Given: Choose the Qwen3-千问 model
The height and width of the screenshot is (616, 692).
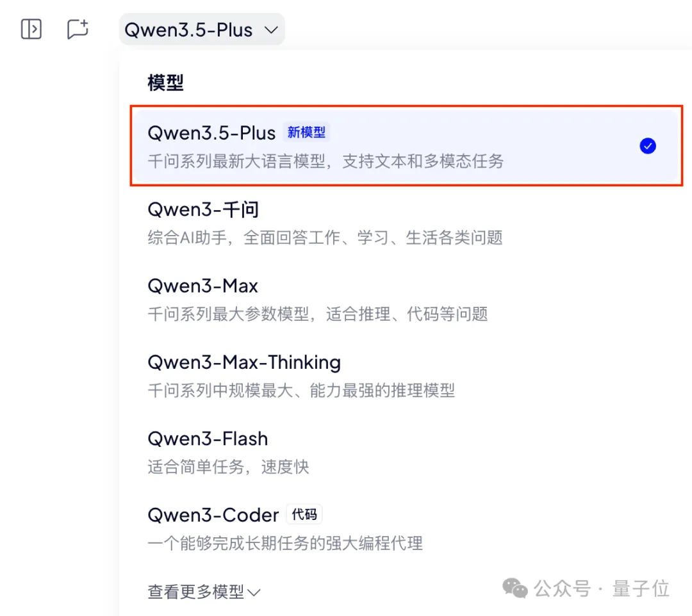Looking at the screenshot, I should coord(406,223).
